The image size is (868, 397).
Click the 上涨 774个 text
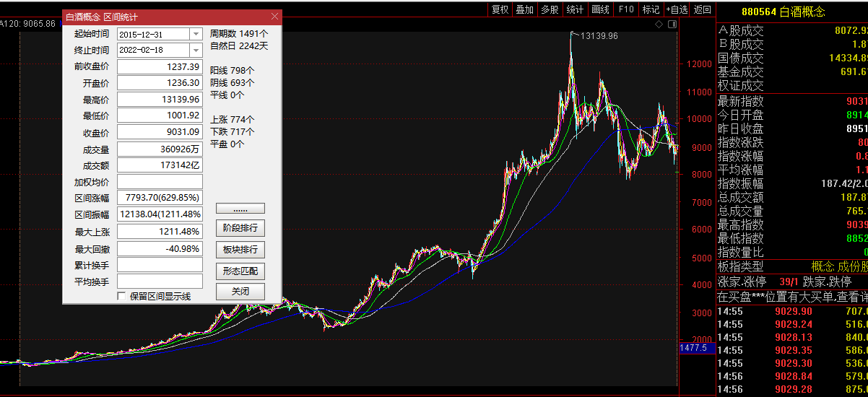pos(233,120)
